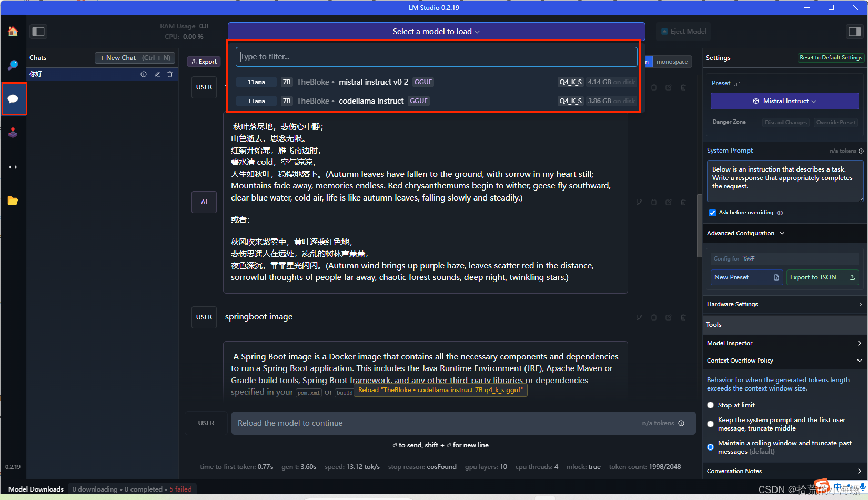Click Export to JSON button

click(x=822, y=277)
